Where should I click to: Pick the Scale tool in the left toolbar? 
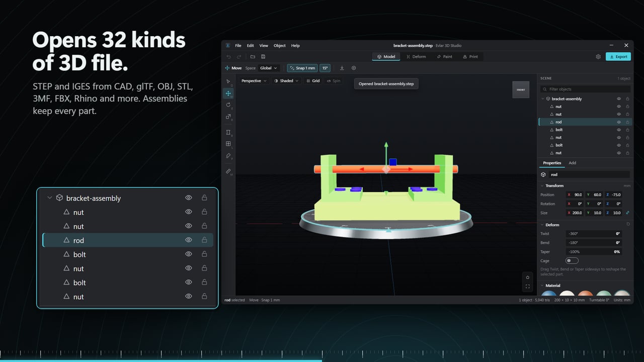pyautogui.click(x=228, y=116)
